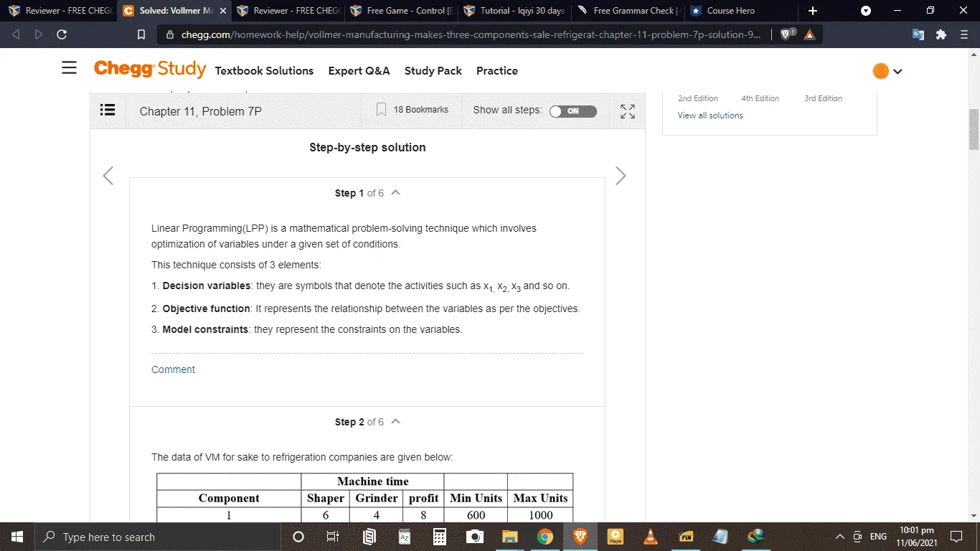Open Textbook Solutions menu

(264, 70)
